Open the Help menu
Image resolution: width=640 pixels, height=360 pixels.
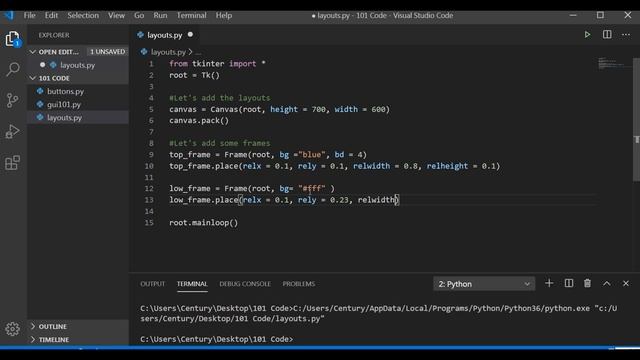click(x=224, y=16)
